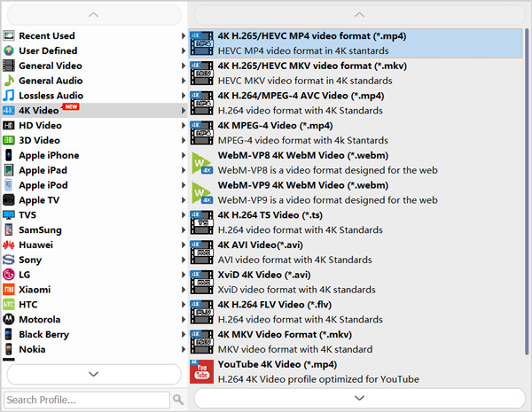Open the Xiaomi category

pyautogui.click(x=94, y=289)
